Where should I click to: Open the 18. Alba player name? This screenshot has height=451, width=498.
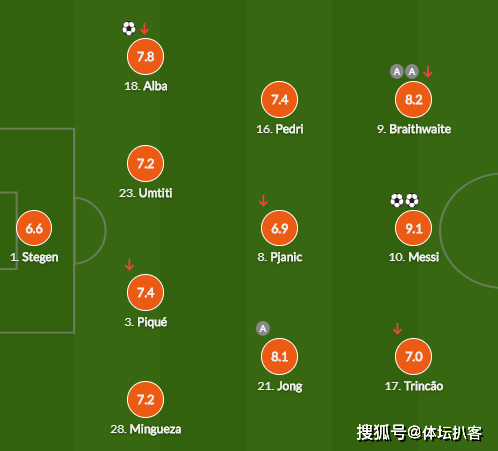click(146, 86)
